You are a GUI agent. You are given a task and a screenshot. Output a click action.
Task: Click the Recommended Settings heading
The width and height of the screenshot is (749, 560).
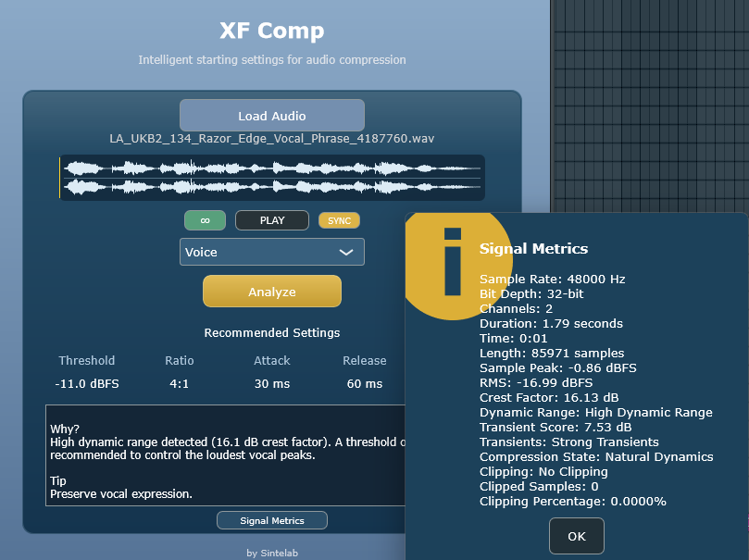click(x=272, y=332)
